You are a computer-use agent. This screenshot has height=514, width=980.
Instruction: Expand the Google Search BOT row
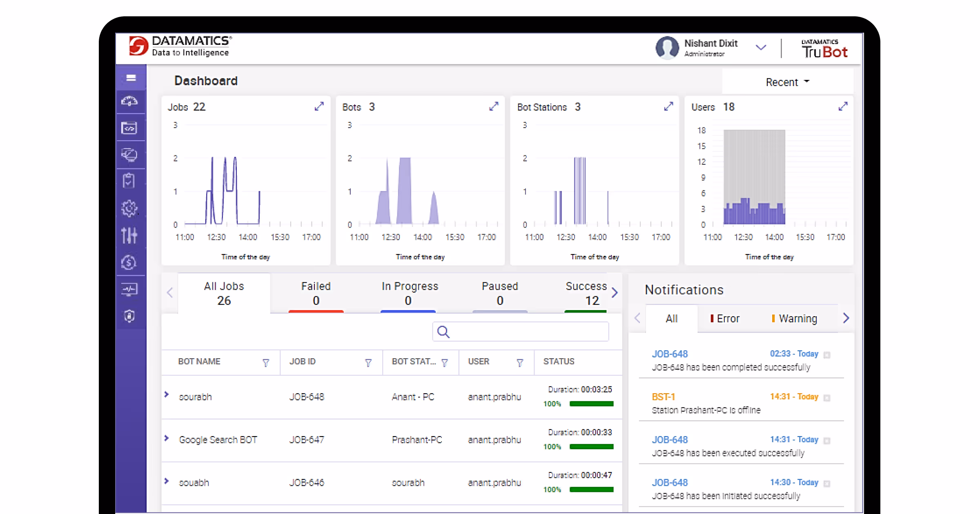point(167,438)
